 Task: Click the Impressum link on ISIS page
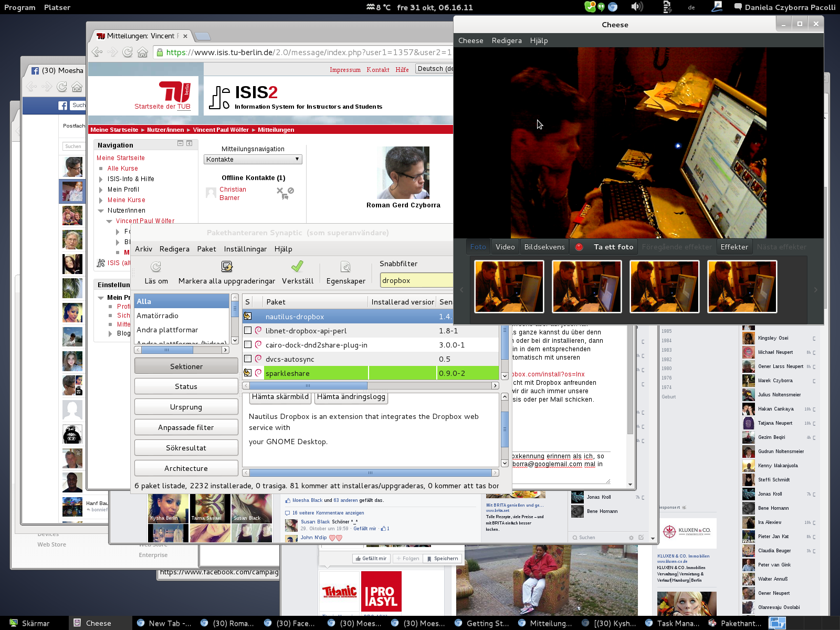coord(345,69)
